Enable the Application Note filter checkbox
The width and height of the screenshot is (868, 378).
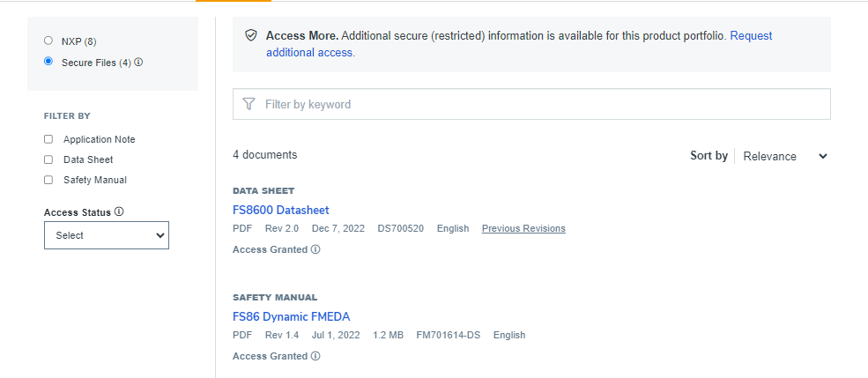point(48,139)
